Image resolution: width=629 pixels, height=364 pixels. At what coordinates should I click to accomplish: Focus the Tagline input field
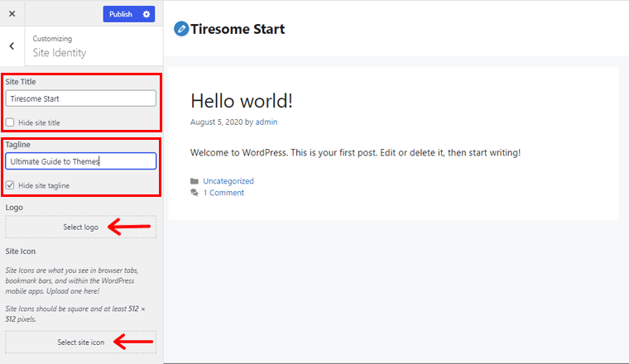tap(80, 161)
